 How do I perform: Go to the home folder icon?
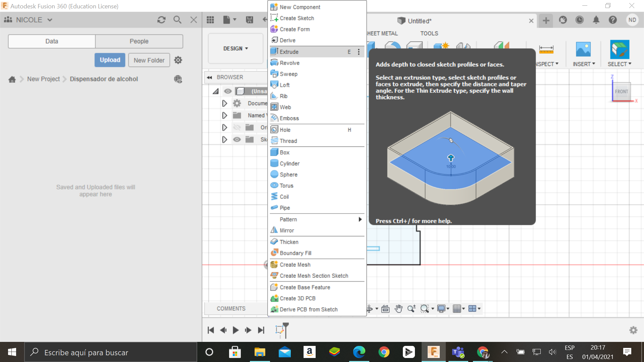coord(12,79)
